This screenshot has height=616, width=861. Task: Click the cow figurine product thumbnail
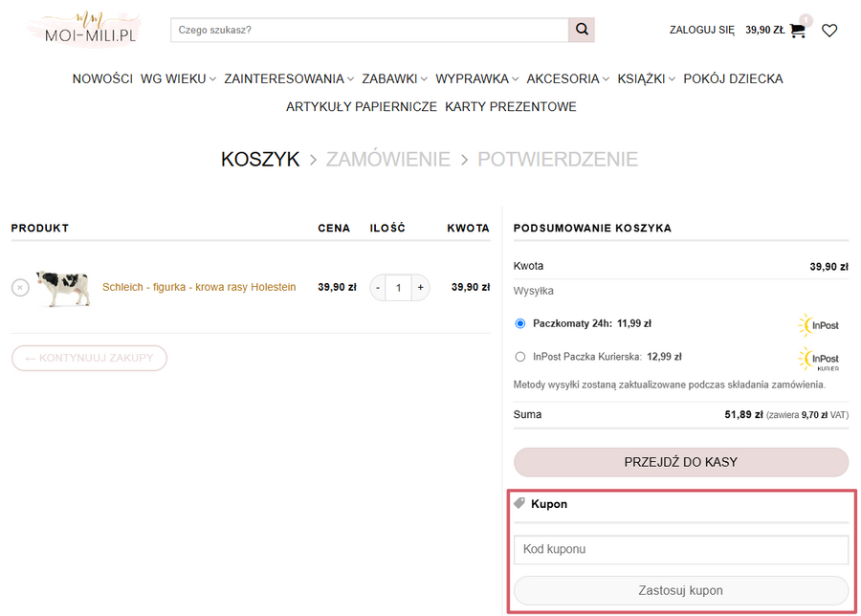tap(64, 287)
